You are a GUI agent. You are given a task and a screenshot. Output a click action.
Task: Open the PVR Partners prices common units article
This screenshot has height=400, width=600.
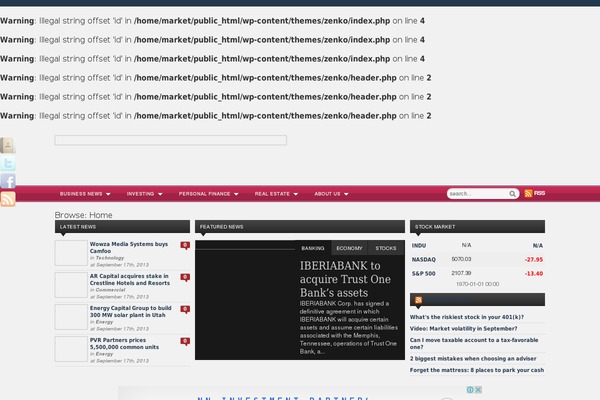124,343
